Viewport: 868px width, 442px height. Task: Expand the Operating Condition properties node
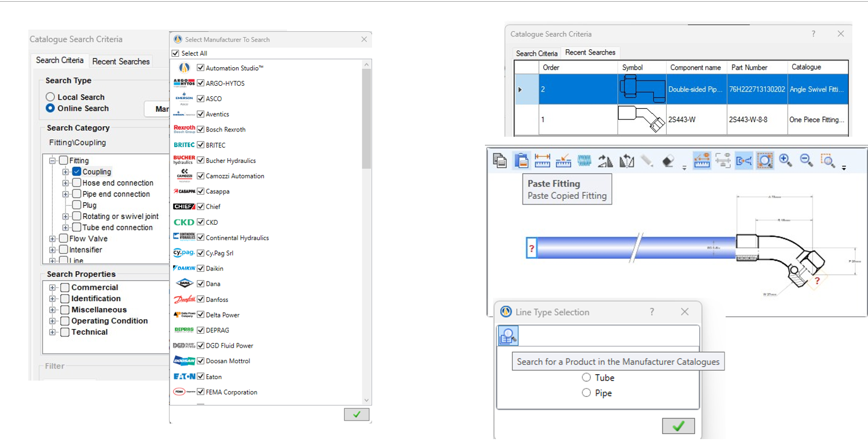pos(53,321)
